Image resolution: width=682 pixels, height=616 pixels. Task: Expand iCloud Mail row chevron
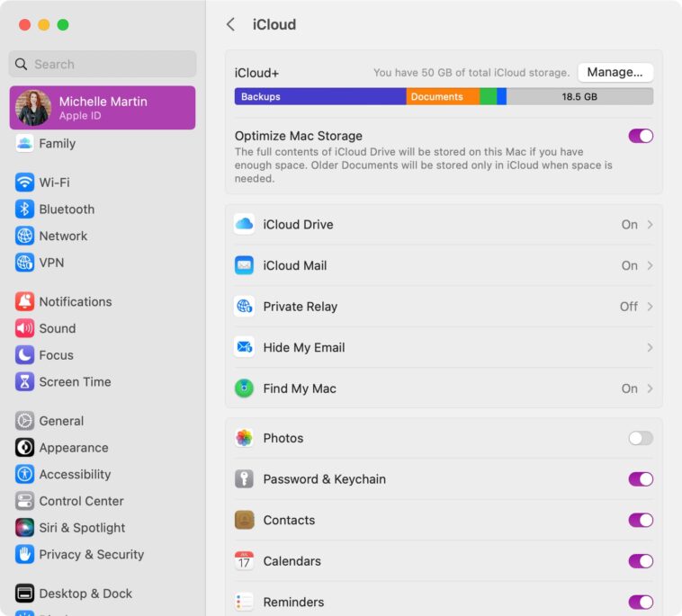(x=650, y=266)
